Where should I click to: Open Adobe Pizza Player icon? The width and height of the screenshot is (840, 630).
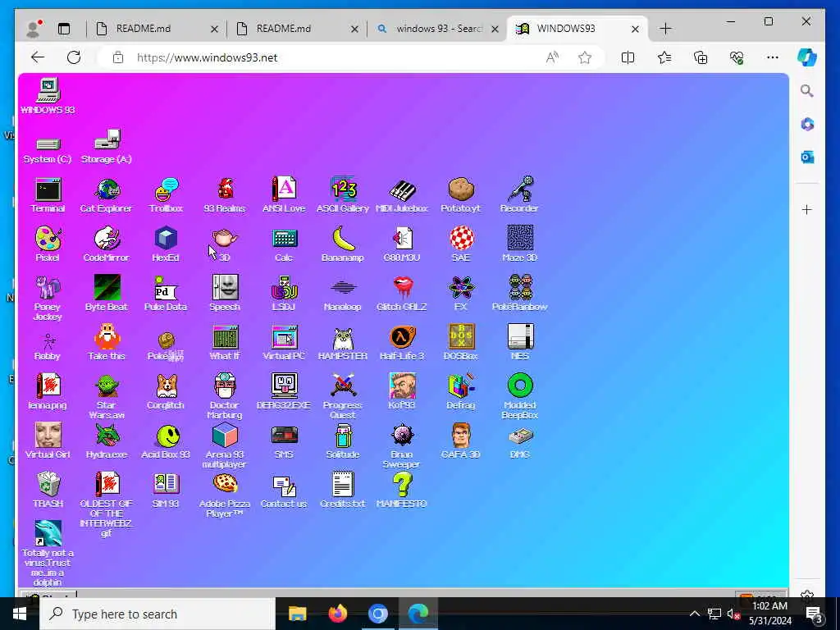(x=225, y=495)
